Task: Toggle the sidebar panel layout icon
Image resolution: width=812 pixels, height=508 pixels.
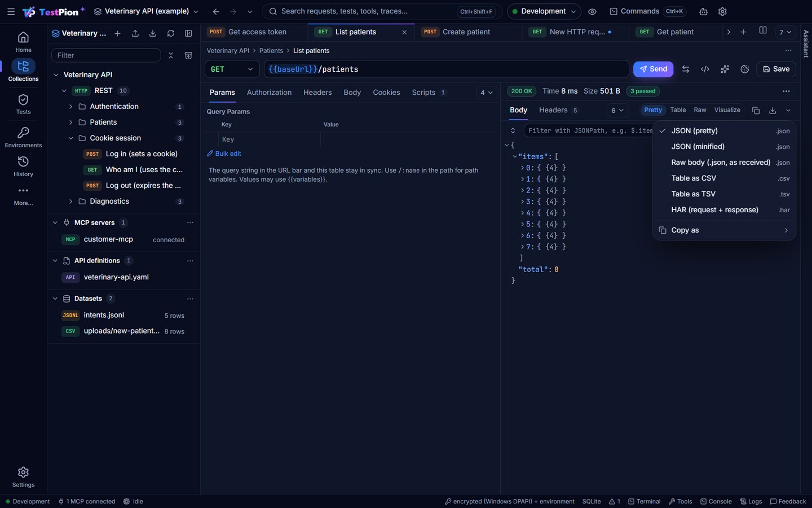Action: click(188, 33)
